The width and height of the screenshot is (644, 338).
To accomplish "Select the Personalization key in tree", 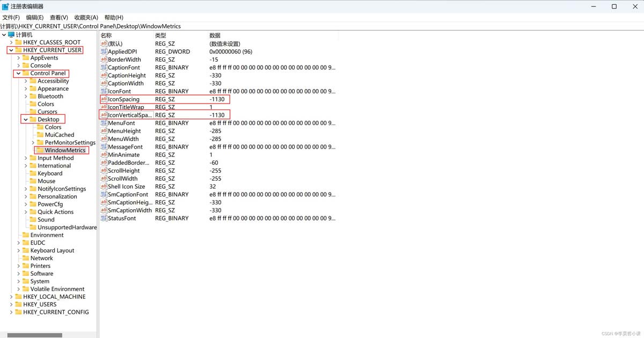I will [57, 196].
